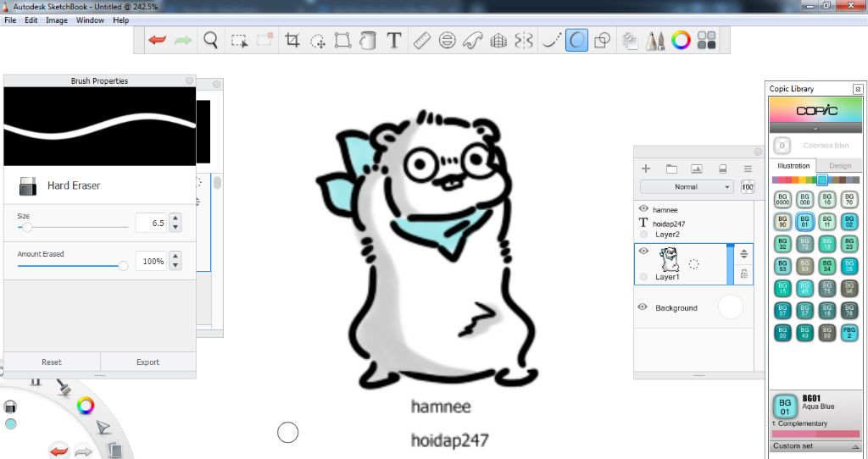Click the red Undo arrow in top toolbar
The height and width of the screenshot is (459, 868).
click(158, 40)
